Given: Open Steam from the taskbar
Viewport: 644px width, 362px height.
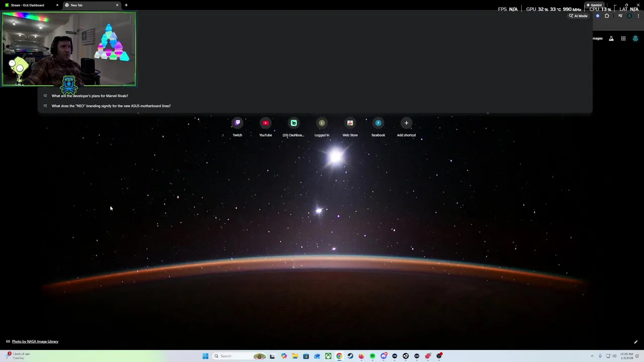Looking at the screenshot, I should click(x=350, y=356).
